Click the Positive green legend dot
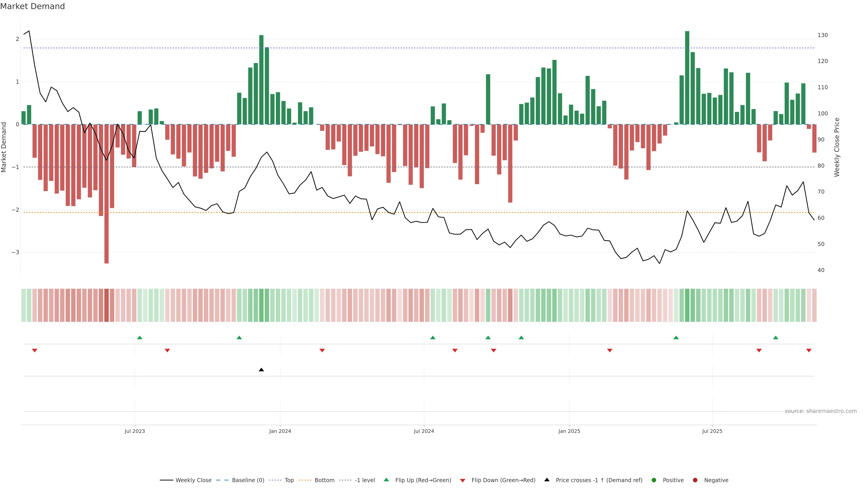 (x=654, y=480)
